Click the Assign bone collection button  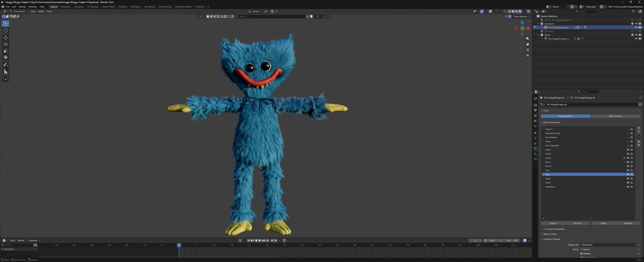pyautogui.click(x=553, y=223)
